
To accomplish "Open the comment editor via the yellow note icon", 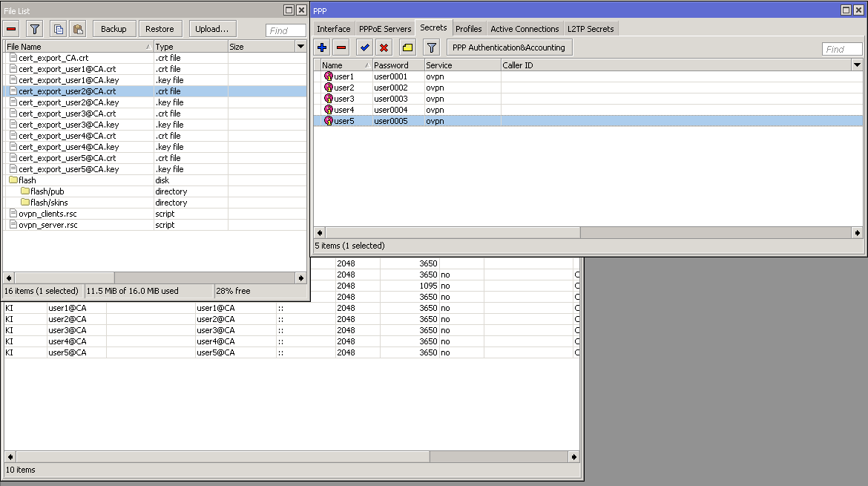I will pos(407,47).
